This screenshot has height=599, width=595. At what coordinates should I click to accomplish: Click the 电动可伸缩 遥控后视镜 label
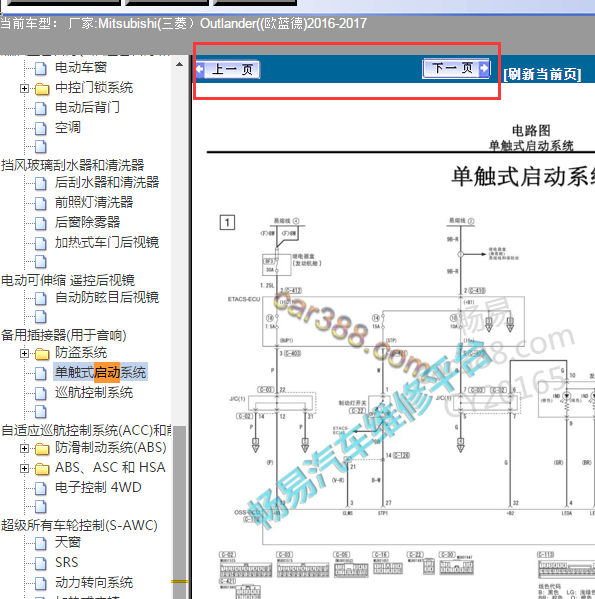pyautogui.click(x=68, y=280)
